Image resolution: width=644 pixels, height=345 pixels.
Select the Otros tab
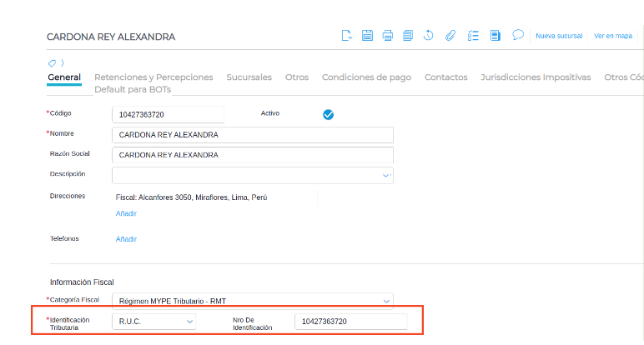tap(297, 77)
